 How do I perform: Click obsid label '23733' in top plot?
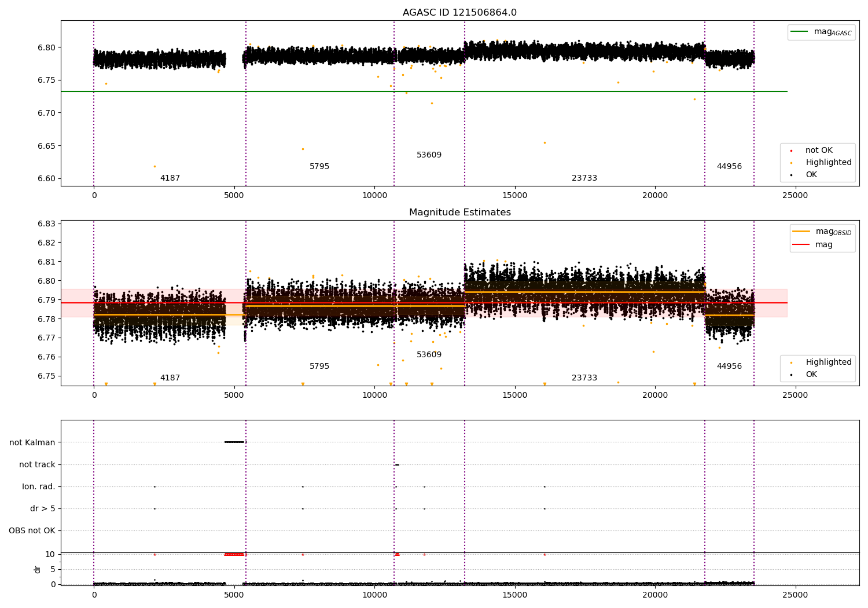pyautogui.click(x=584, y=178)
